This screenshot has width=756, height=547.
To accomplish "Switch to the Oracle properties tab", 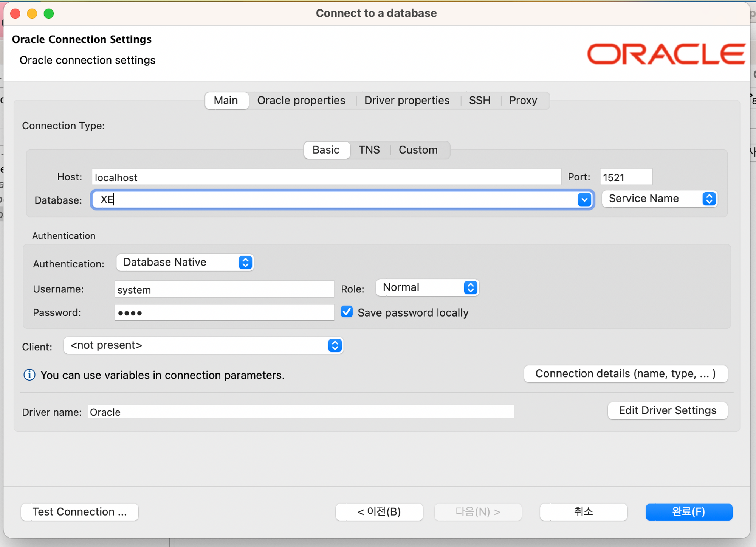I will tap(301, 100).
